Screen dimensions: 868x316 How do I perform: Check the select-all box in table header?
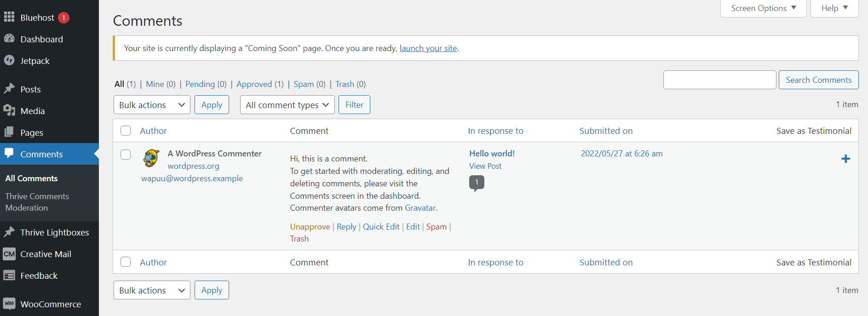(x=126, y=131)
